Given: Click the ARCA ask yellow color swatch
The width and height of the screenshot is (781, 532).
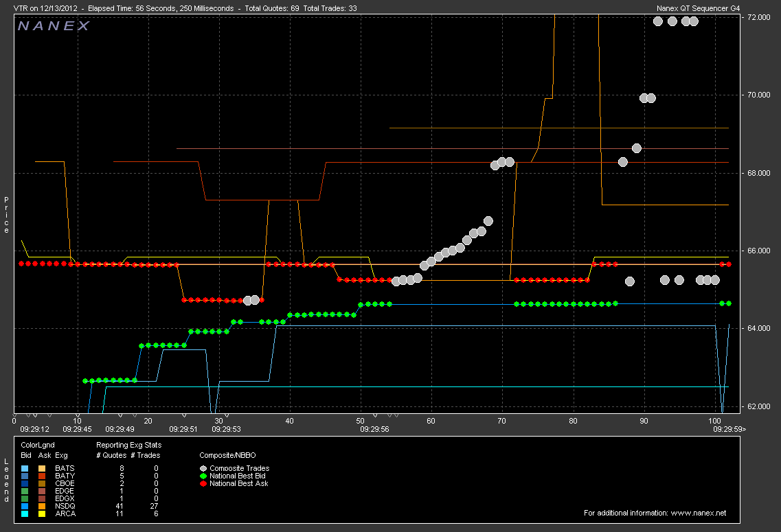Looking at the screenshot, I should click(x=42, y=513).
